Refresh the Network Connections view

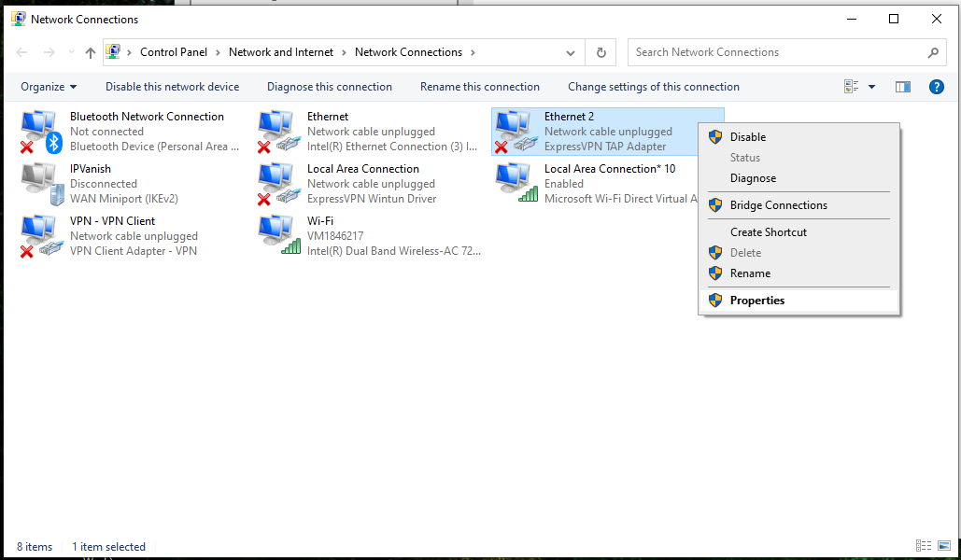coord(601,52)
